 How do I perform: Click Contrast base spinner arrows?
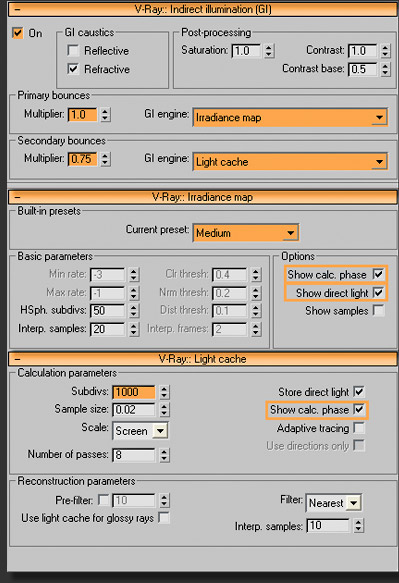coord(386,69)
